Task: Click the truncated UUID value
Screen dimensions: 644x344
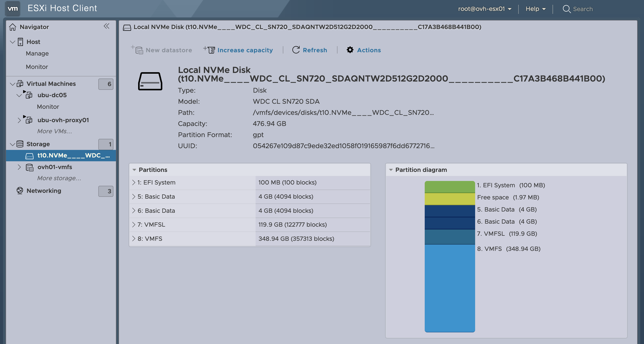Action: coord(344,146)
